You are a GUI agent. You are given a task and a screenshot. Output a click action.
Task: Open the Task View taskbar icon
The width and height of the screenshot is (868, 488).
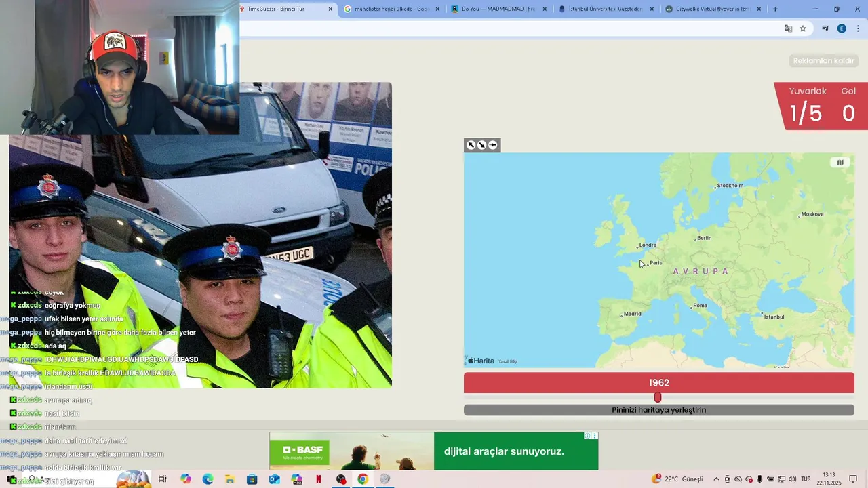(x=163, y=479)
